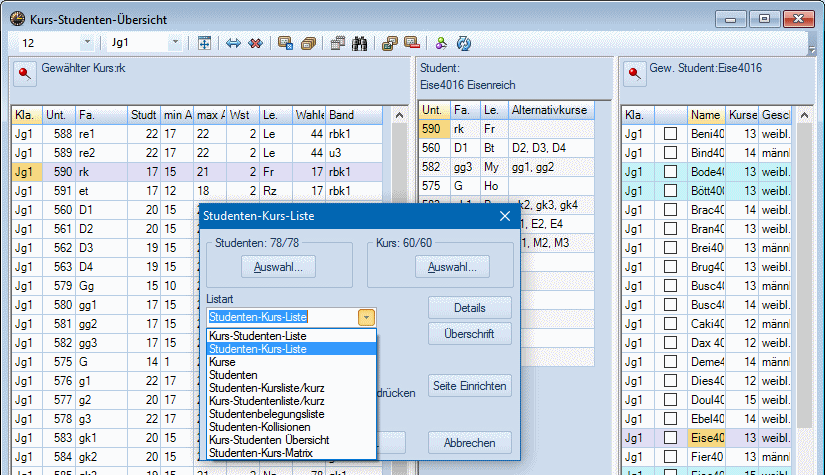This screenshot has width=825, height=475.
Task: Click the blue double-arrow toolbar icon
Action: coord(233,43)
